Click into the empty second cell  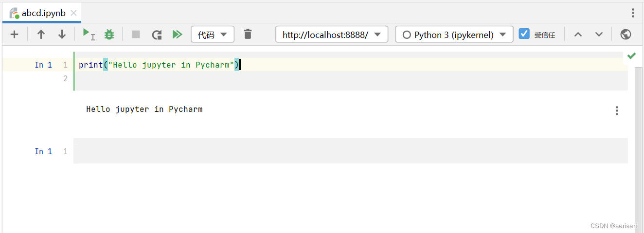point(350,151)
